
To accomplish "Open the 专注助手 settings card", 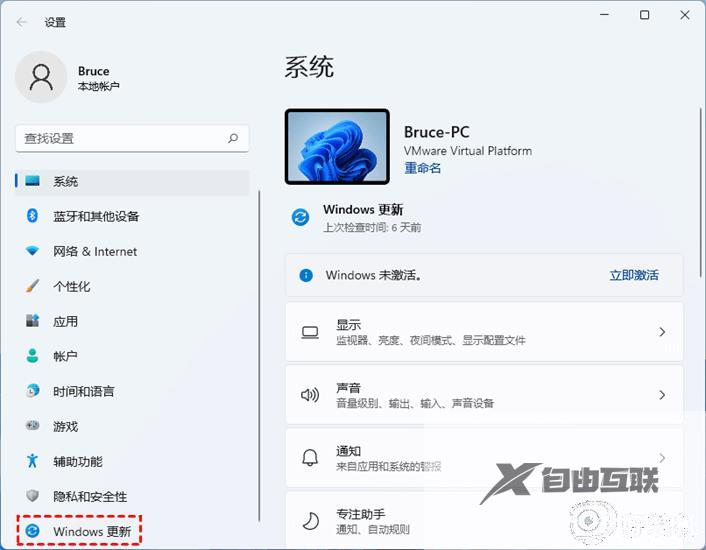I will (484, 520).
